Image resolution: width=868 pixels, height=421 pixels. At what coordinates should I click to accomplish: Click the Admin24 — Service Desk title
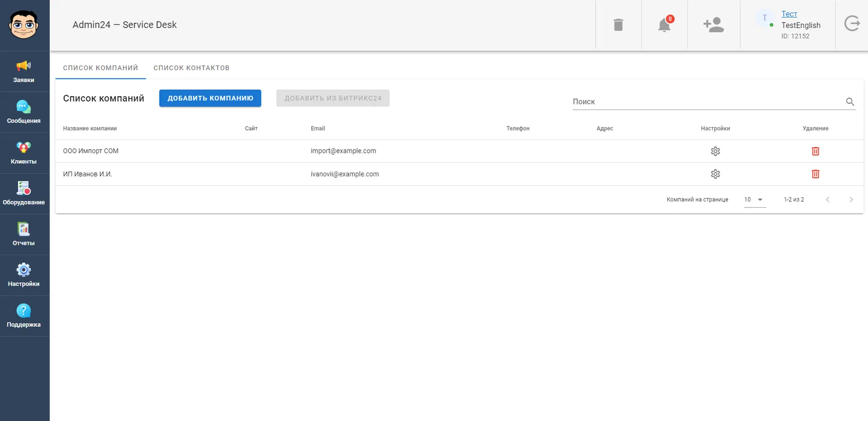(125, 25)
